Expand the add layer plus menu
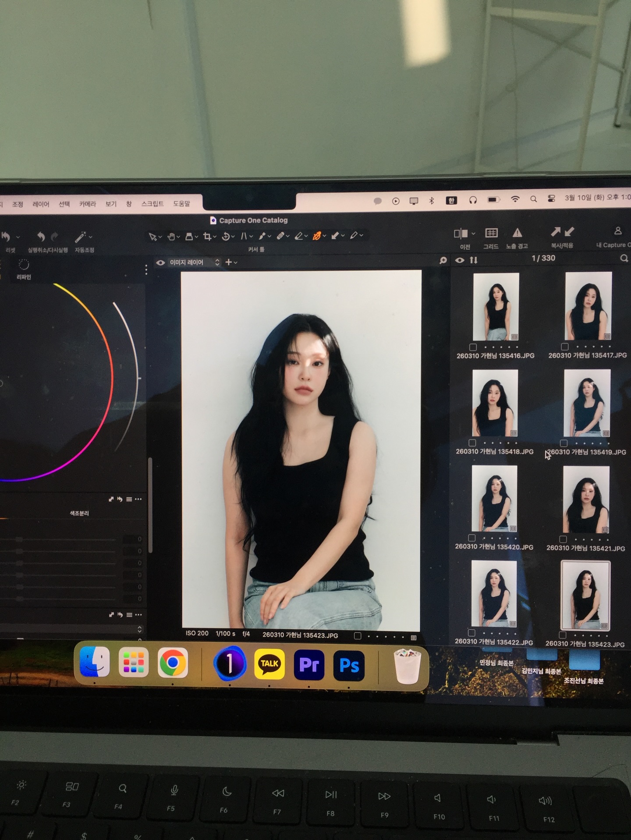631x840 pixels. pos(231,262)
